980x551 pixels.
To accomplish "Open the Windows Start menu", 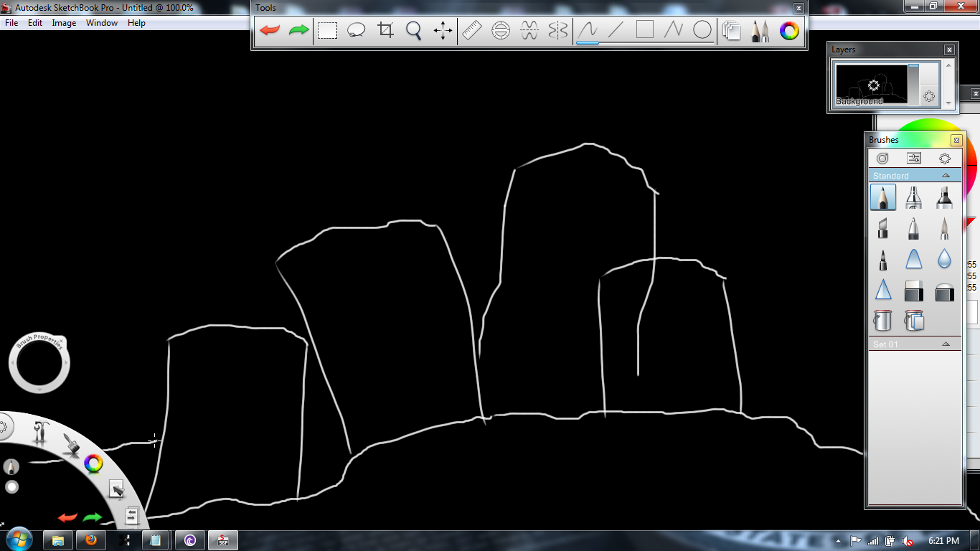I will pyautogui.click(x=18, y=539).
